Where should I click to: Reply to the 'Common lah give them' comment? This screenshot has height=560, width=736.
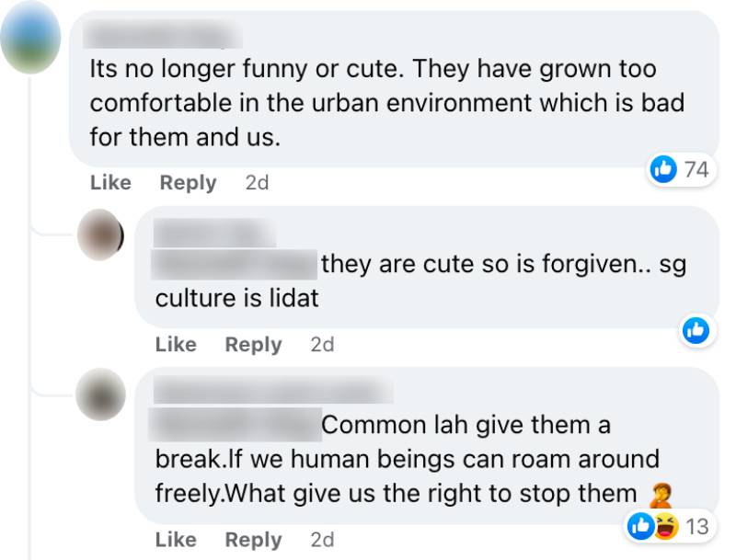tap(253, 540)
